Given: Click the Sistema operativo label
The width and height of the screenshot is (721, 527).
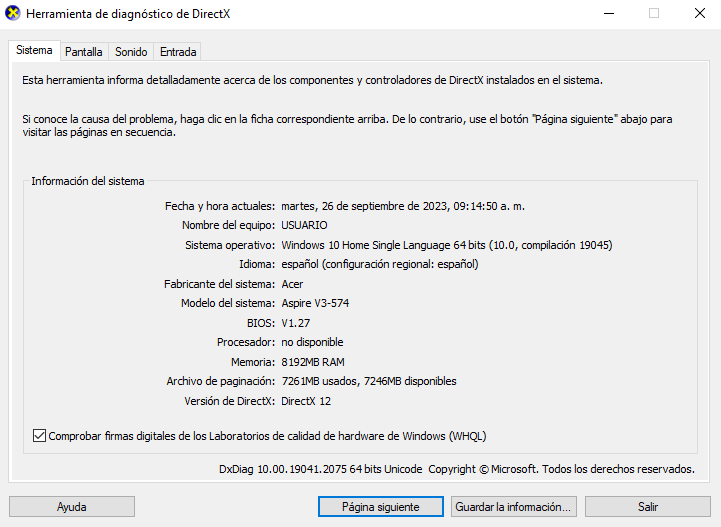Looking at the screenshot, I should tap(230, 245).
